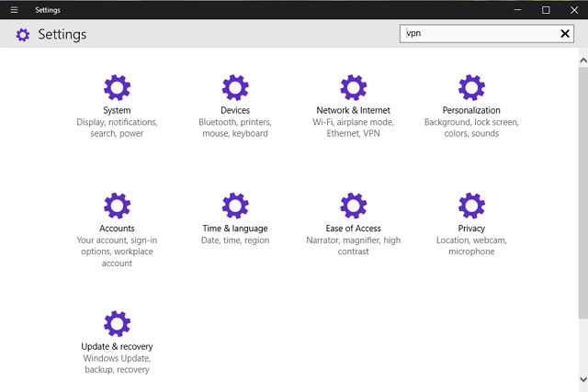This screenshot has width=588, height=392.
Task: Open the Privacy gear icon
Action: (x=471, y=206)
